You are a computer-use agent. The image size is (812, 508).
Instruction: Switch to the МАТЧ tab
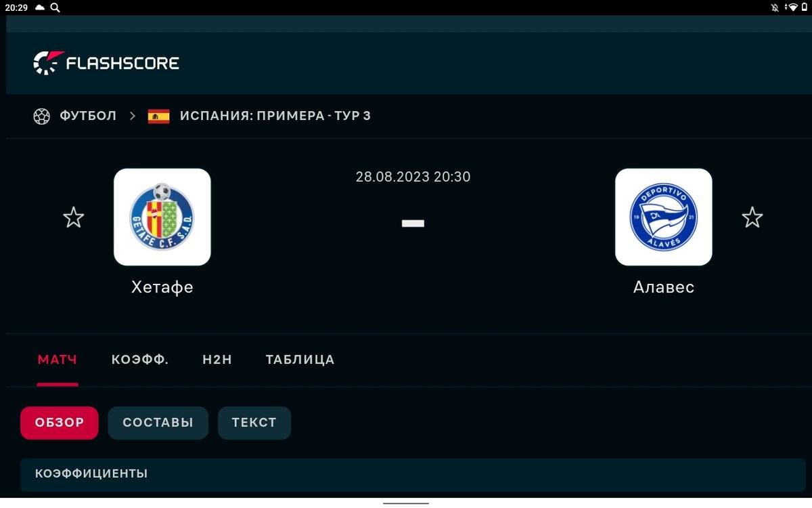(x=58, y=360)
